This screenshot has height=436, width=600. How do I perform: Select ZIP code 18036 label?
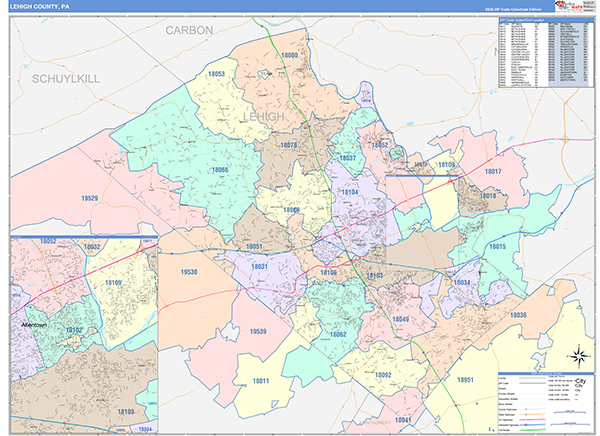pyautogui.click(x=518, y=315)
